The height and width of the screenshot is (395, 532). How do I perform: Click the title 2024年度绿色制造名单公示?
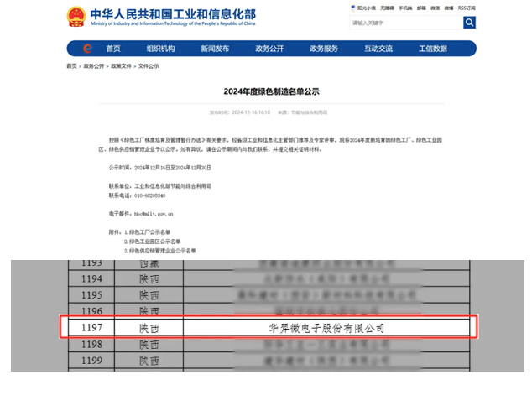pos(271,91)
